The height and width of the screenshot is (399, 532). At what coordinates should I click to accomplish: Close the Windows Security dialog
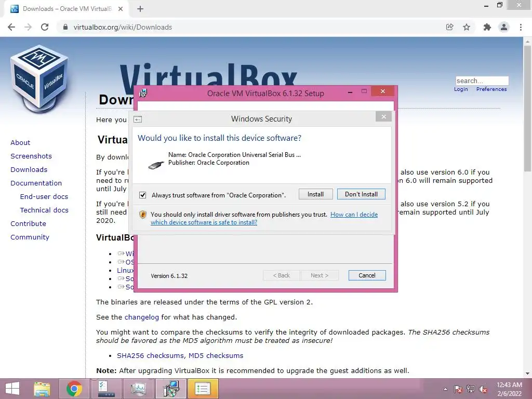pos(384,117)
